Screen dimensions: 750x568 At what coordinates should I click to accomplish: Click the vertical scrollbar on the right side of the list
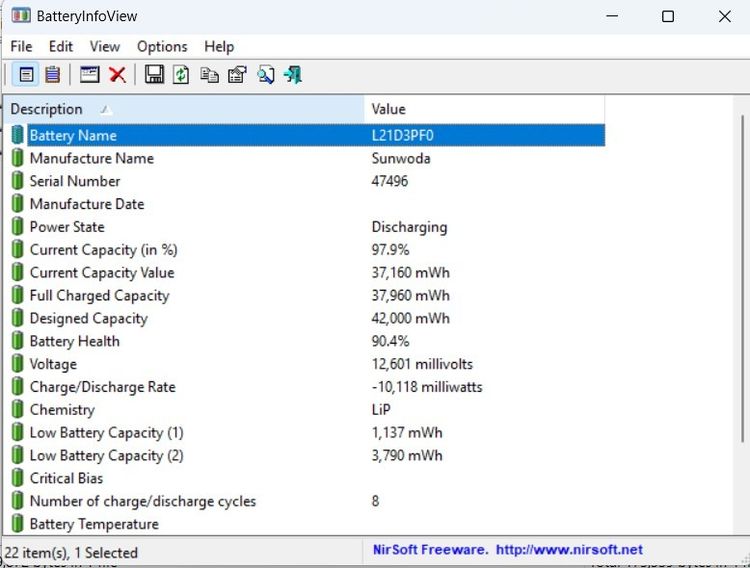click(x=742, y=278)
